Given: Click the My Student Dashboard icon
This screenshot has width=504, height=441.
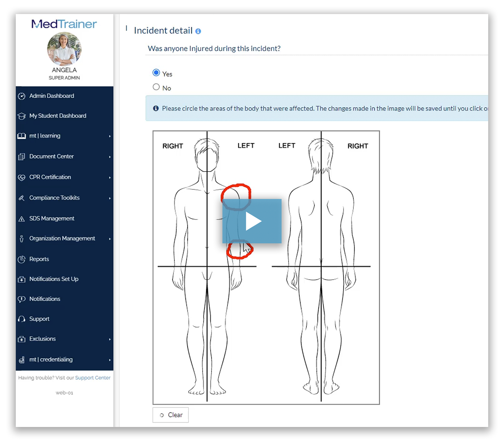Looking at the screenshot, I should (22, 116).
